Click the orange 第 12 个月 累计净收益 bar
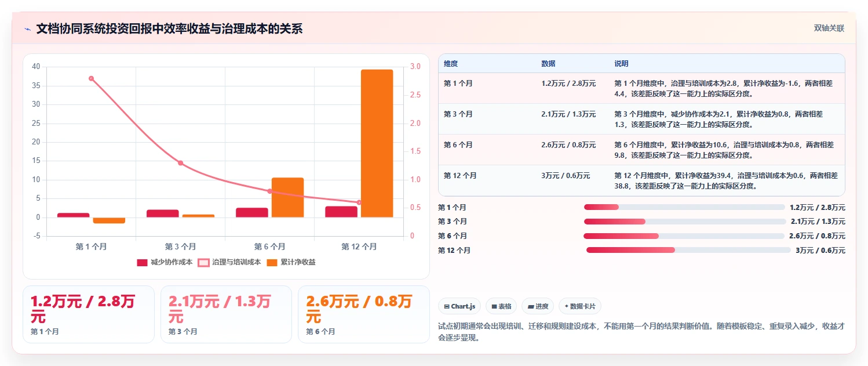 point(377,143)
